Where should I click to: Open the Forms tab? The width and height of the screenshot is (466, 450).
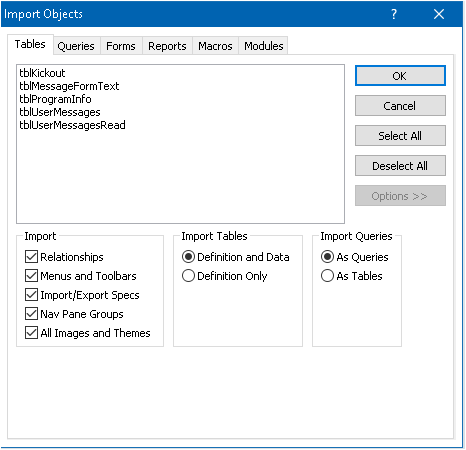coord(121,46)
